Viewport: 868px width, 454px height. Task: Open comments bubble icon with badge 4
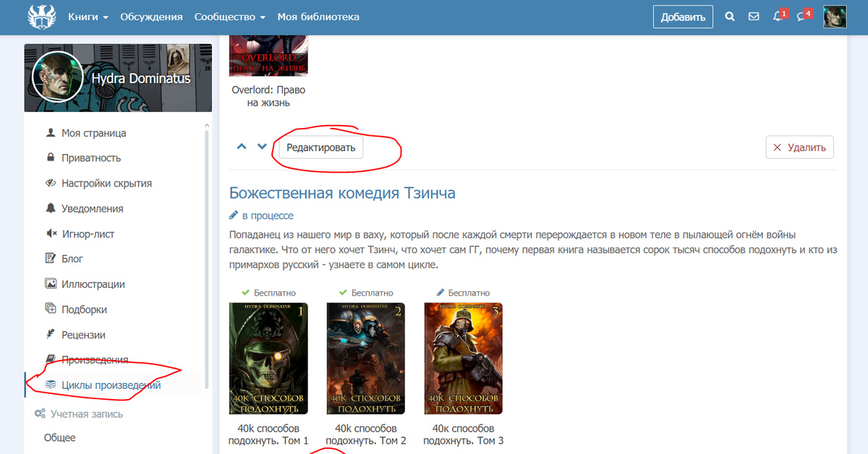pos(804,16)
